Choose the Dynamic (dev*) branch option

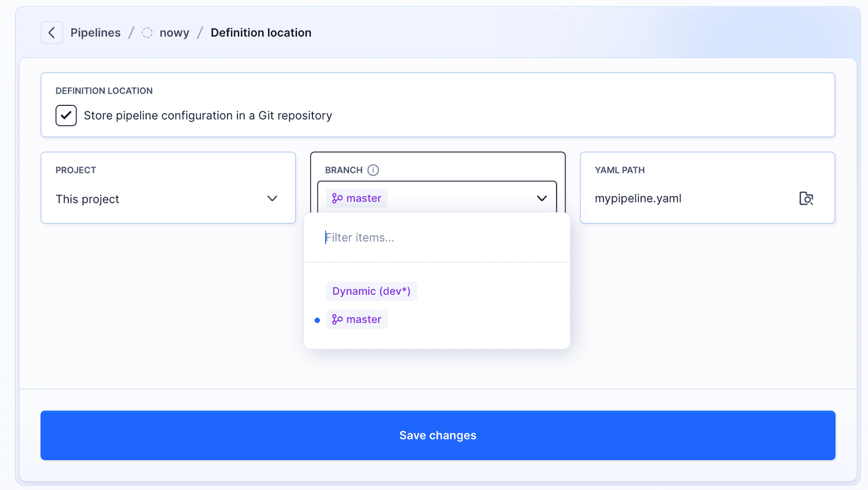371,291
